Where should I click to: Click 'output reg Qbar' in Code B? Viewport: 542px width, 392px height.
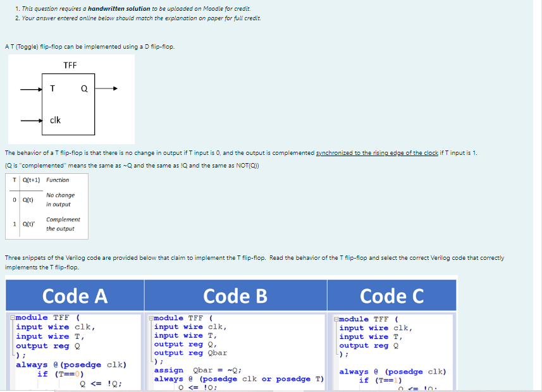point(191,353)
